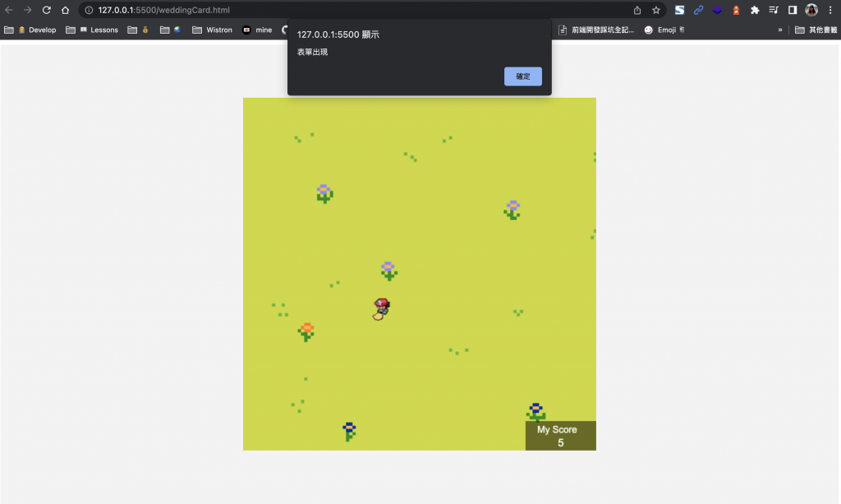841x504 pixels.
Task: Click the browser back arrow
Action: tap(8, 10)
